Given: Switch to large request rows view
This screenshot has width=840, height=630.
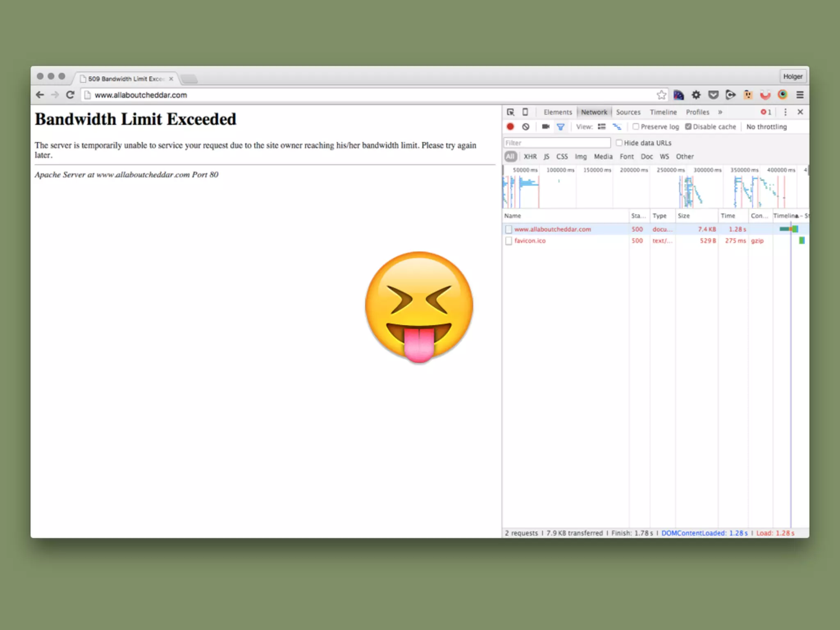Looking at the screenshot, I should click(x=602, y=127).
